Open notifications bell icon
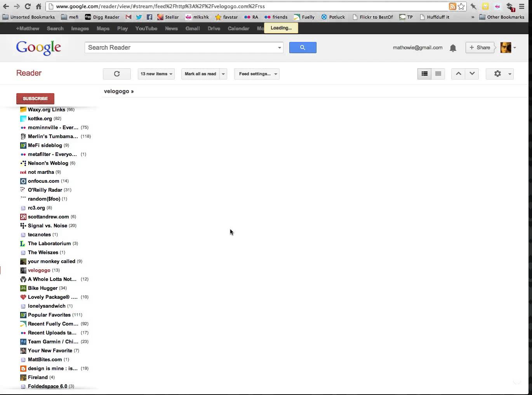Viewport: 532px width, 395px height. point(453,48)
